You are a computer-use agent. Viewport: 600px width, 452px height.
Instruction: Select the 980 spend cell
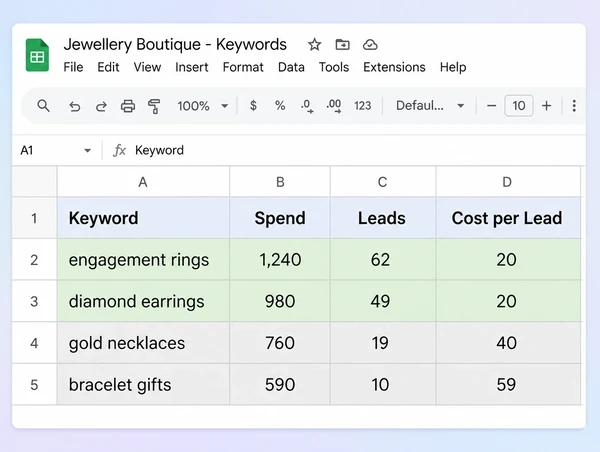(280, 301)
